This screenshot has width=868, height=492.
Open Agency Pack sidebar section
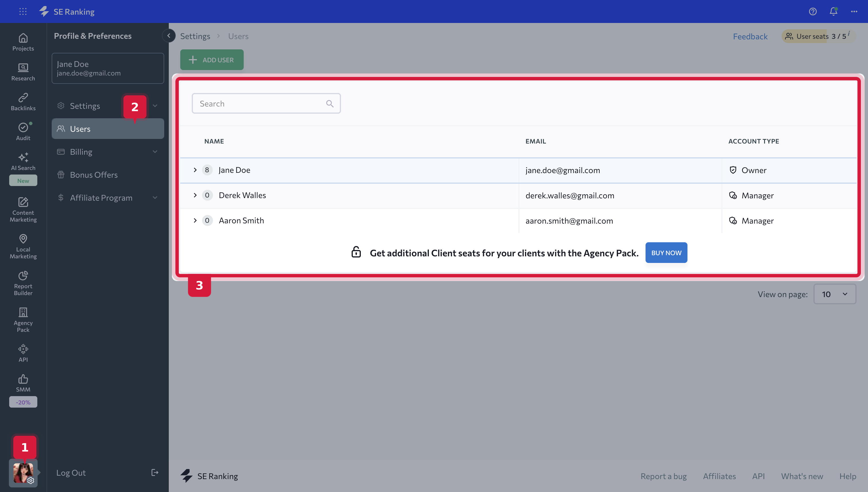(23, 320)
